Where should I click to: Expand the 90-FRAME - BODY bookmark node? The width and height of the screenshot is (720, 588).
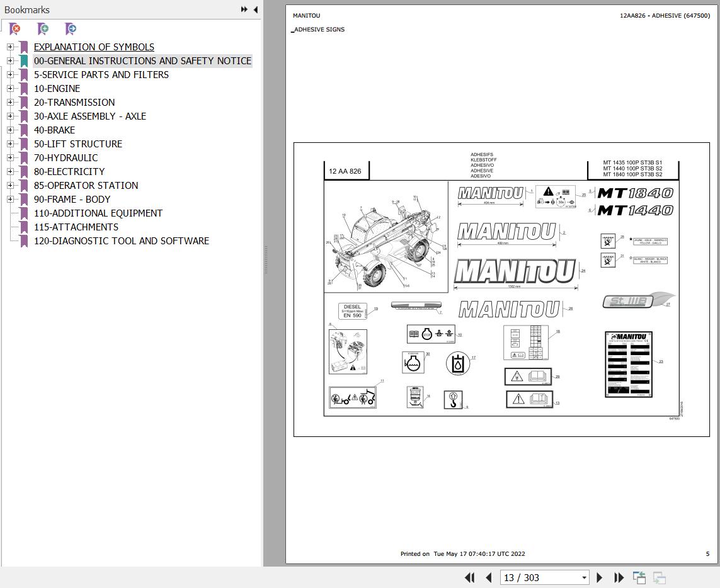pyautogui.click(x=10, y=199)
